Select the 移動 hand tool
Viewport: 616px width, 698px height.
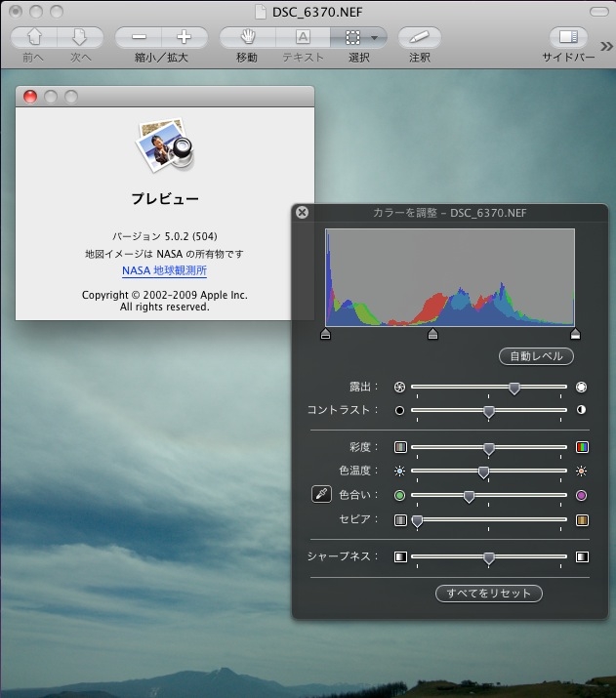pos(247,37)
